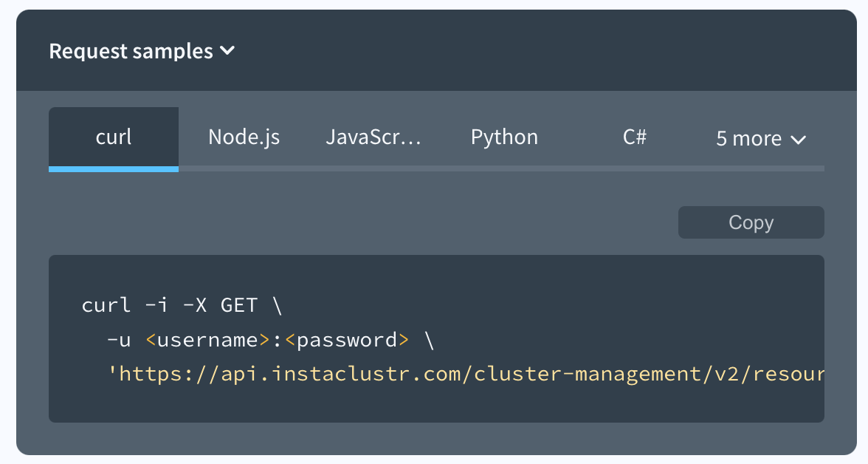The width and height of the screenshot is (868, 464).
Task: Switch to the Node.js tab
Action: pos(244,137)
